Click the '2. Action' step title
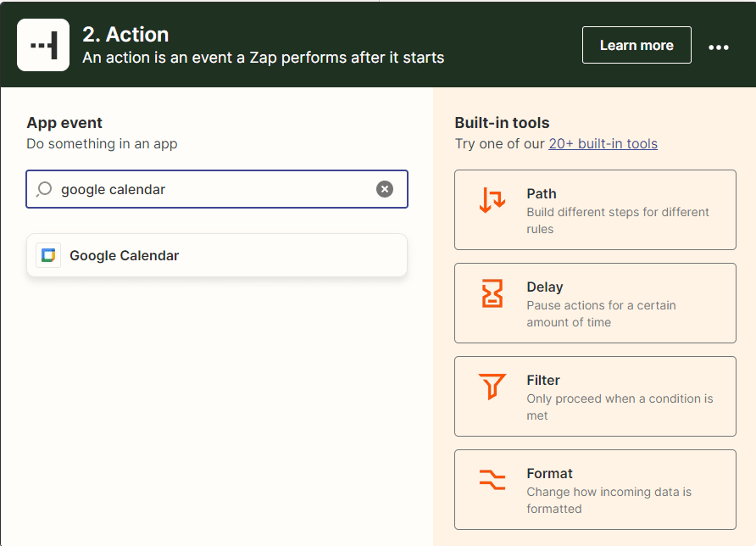The width and height of the screenshot is (756, 546). [x=125, y=35]
